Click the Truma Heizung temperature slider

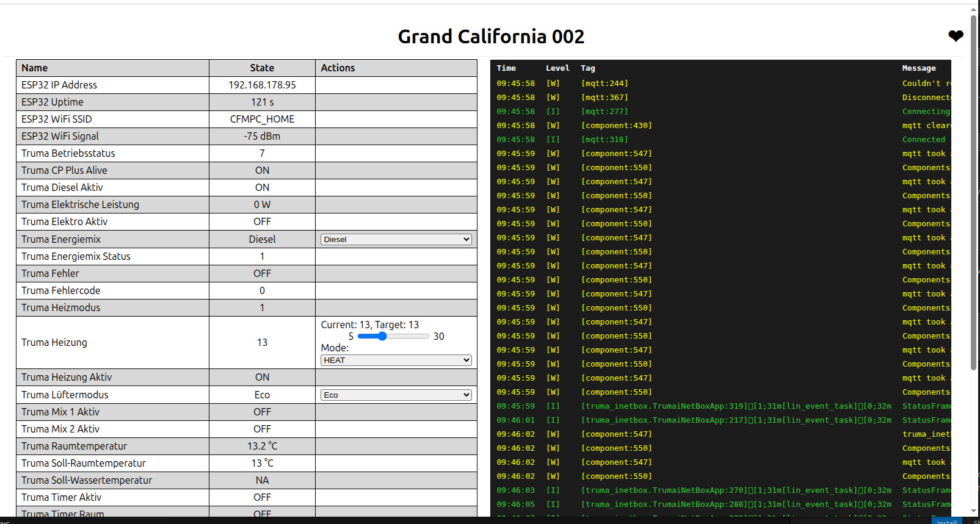(393, 336)
